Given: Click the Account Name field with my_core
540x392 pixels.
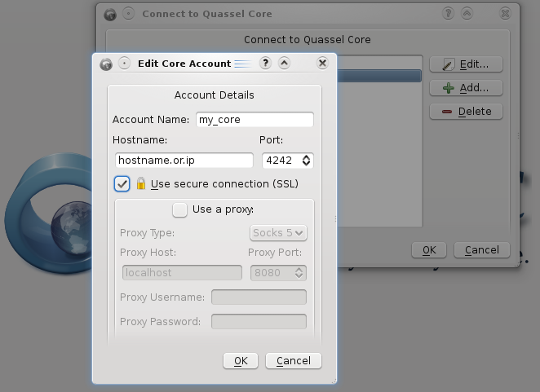Looking at the screenshot, I should pyautogui.click(x=255, y=120).
